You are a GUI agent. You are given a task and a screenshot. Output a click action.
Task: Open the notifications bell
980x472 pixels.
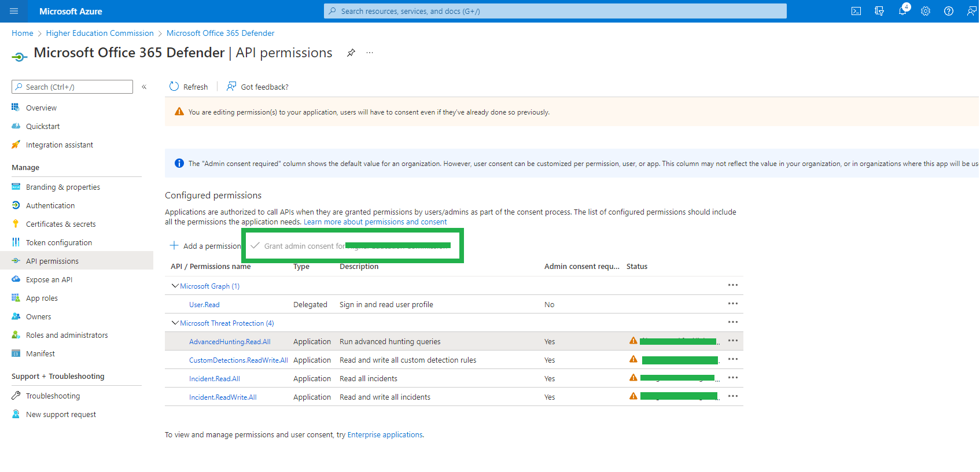coord(902,11)
